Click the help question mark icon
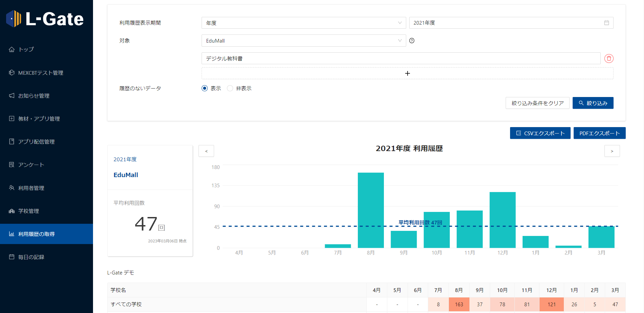This screenshot has height=313, width=644. [412, 41]
